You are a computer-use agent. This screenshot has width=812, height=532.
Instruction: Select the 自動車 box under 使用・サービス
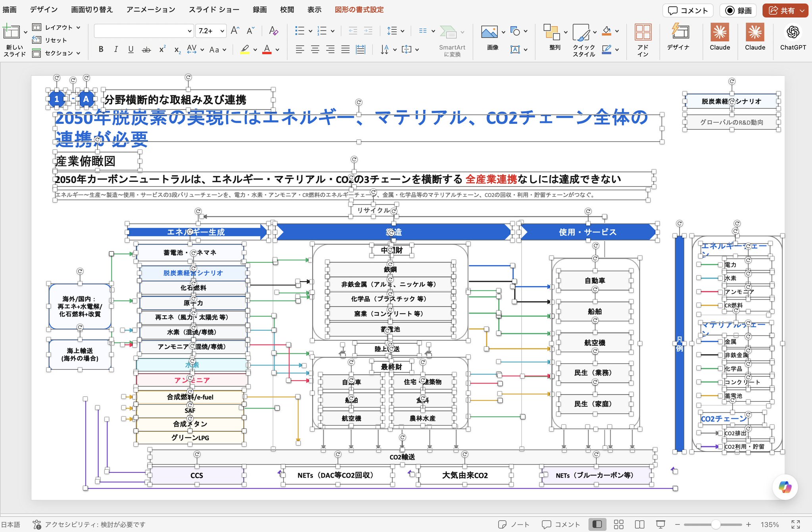click(x=595, y=281)
